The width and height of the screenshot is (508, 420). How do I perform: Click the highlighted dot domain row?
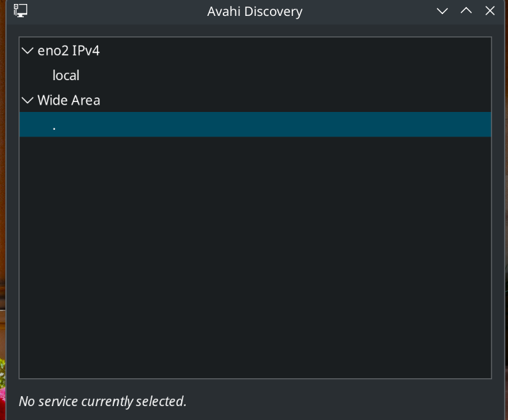click(x=255, y=125)
